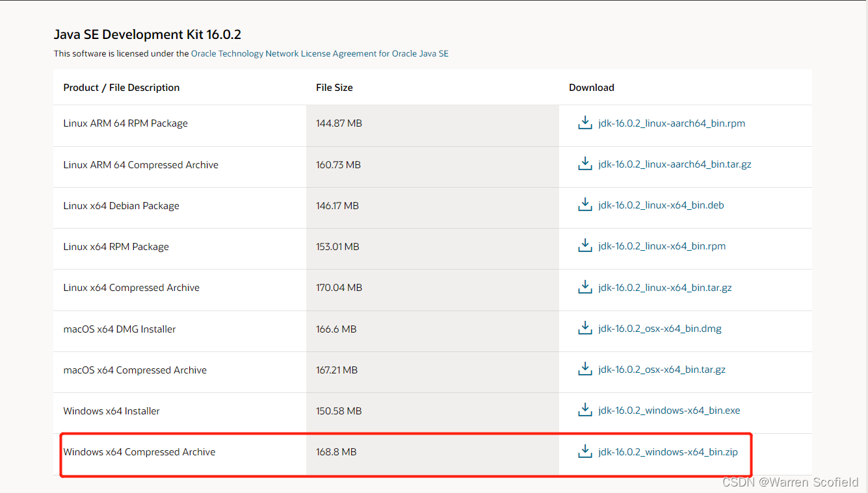Click the Download column header
Image resolution: width=868 pixels, height=493 pixels.
coord(592,88)
